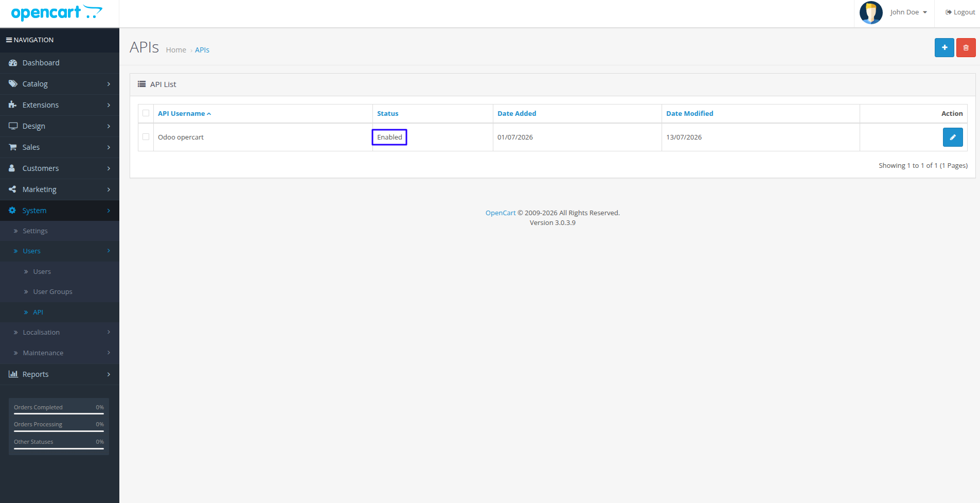Click the Extensions puzzle icon

(13, 105)
